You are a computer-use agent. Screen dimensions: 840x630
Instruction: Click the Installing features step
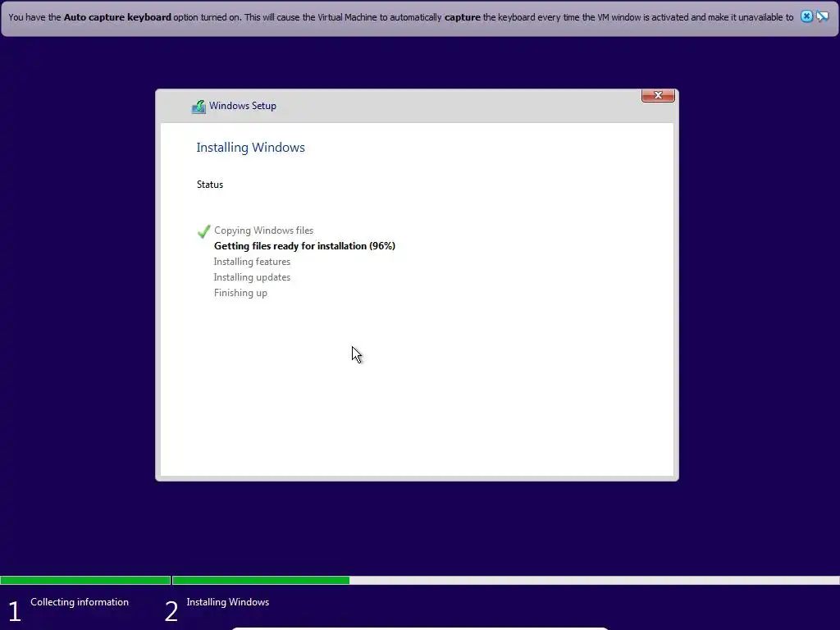(x=252, y=262)
